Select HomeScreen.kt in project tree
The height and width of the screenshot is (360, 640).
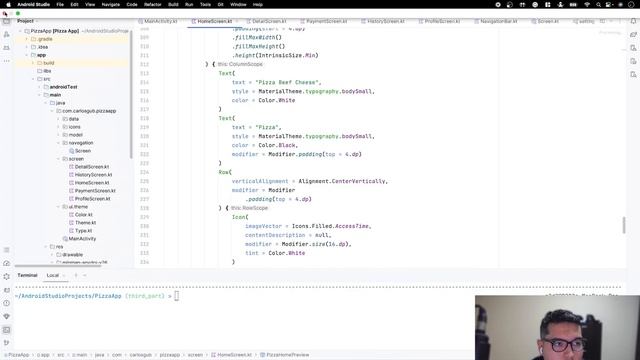coord(92,183)
